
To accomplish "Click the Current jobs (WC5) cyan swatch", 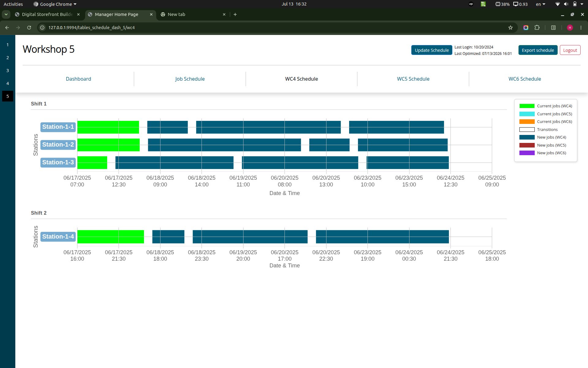I will 527,114.
